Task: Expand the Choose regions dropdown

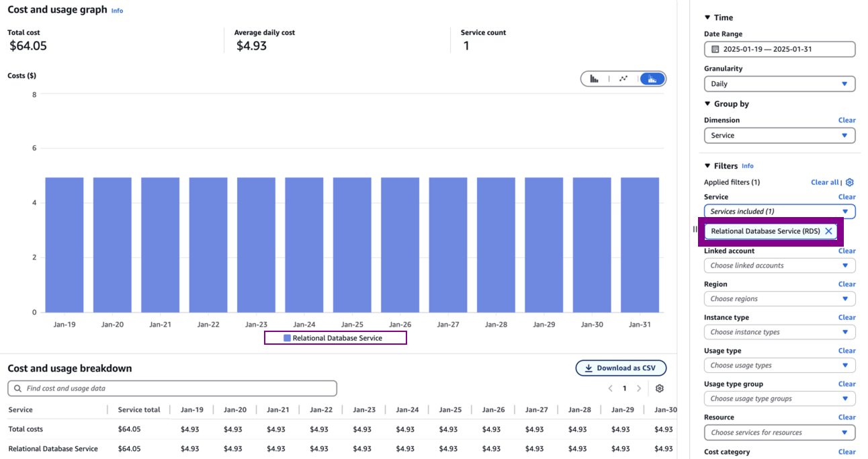Action: click(779, 299)
